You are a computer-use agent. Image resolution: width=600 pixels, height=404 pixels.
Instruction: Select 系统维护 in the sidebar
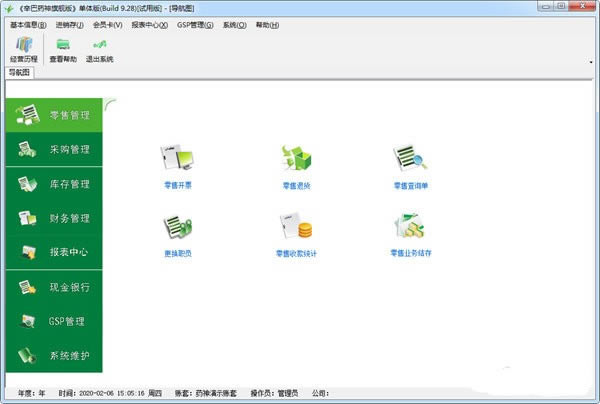click(x=54, y=355)
